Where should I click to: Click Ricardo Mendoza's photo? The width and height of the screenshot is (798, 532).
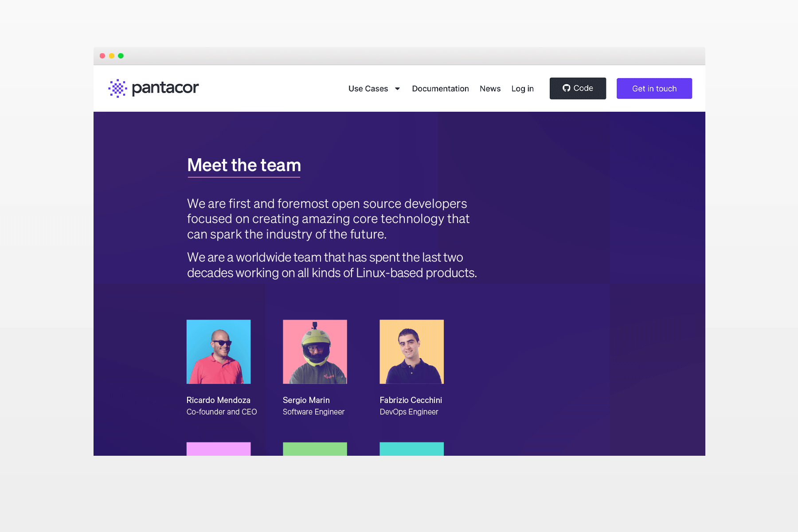tap(219, 352)
